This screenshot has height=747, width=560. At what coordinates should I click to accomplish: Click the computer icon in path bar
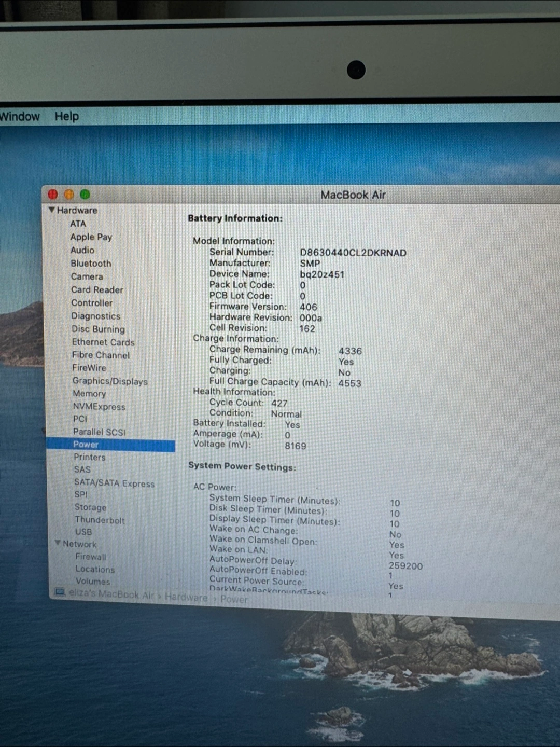(60, 592)
